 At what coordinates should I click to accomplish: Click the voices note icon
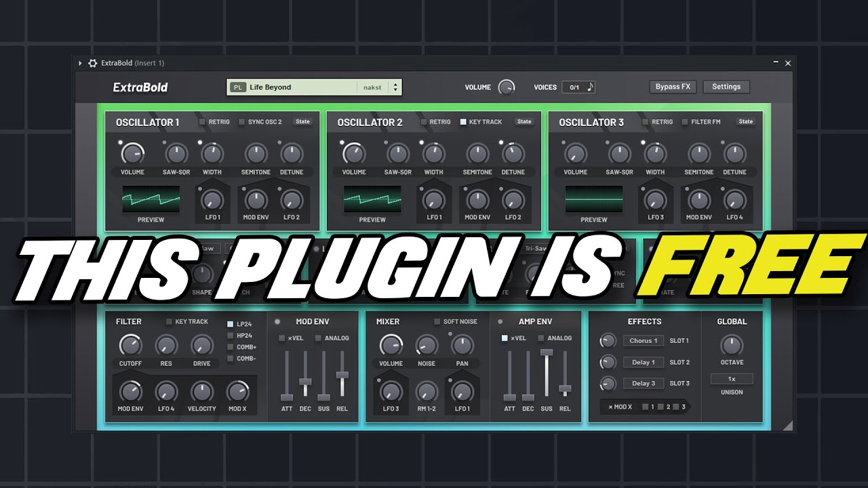[589, 87]
